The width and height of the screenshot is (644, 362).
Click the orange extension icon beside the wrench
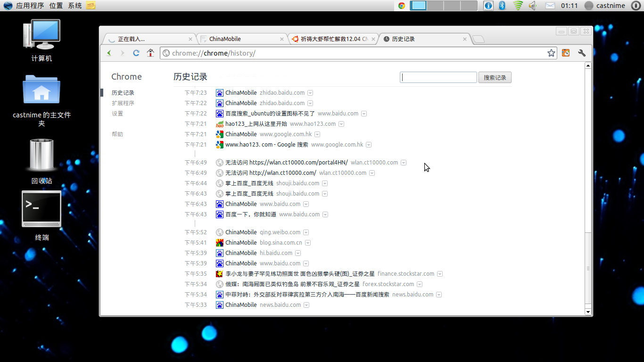tap(566, 53)
